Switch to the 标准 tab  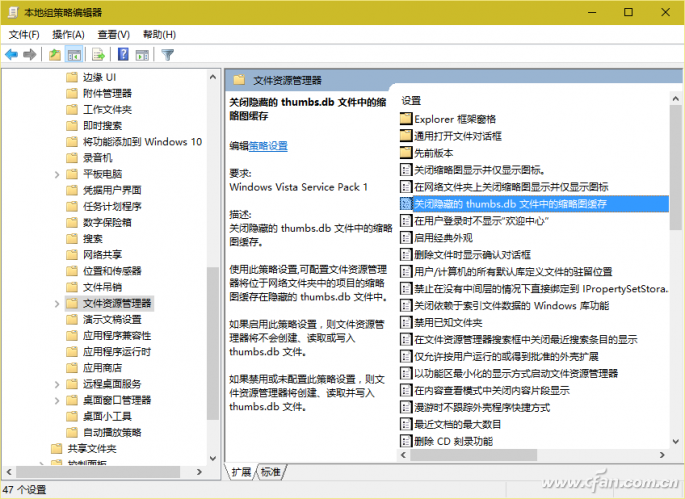271,472
